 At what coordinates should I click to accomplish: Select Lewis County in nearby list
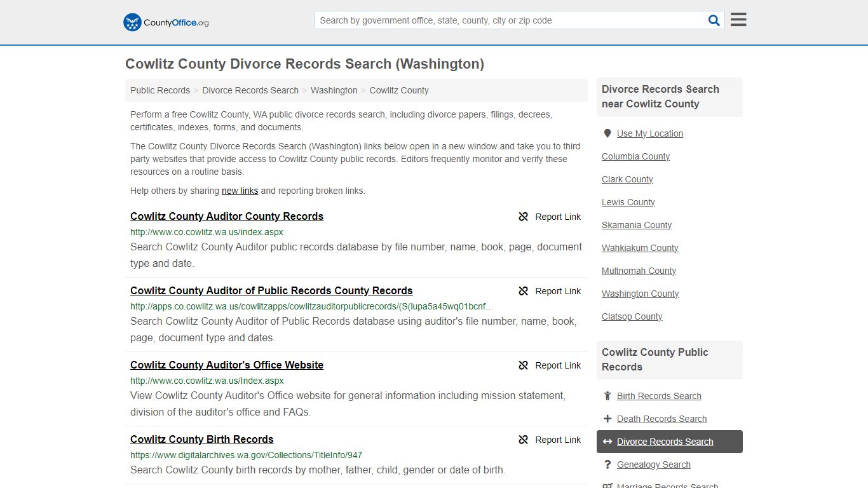pos(628,202)
